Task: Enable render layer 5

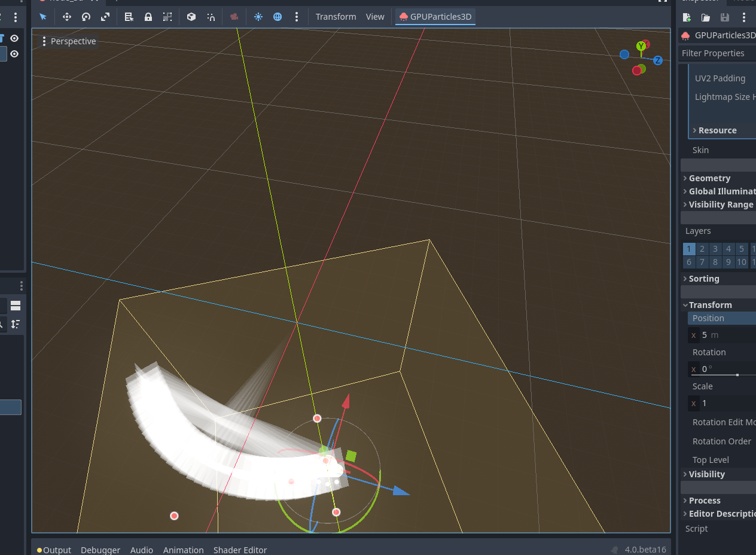Action: [741, 249]
